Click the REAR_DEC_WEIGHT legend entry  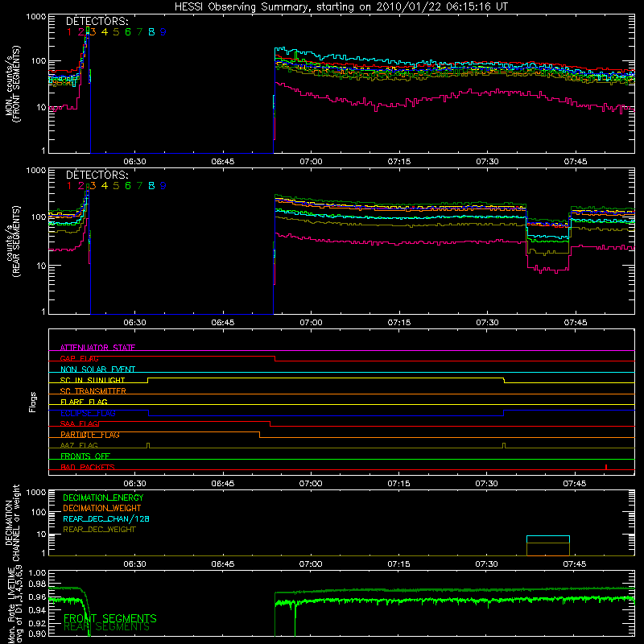99,530
